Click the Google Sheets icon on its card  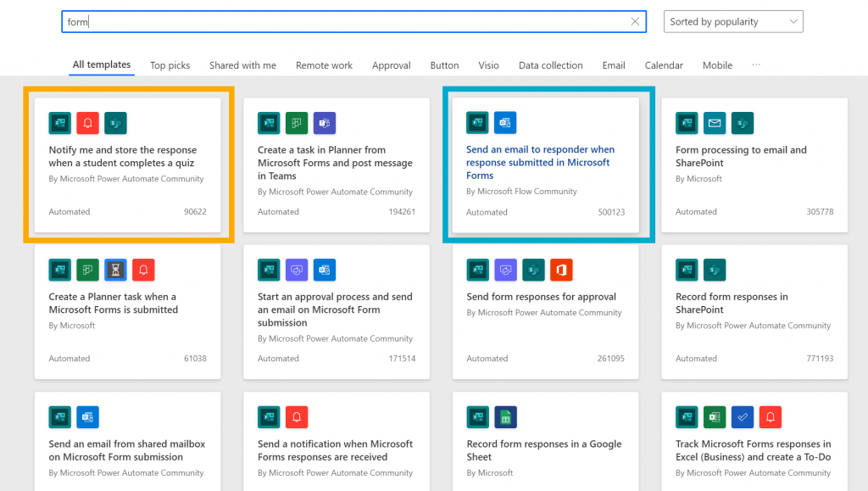click(x=505, y=417)
